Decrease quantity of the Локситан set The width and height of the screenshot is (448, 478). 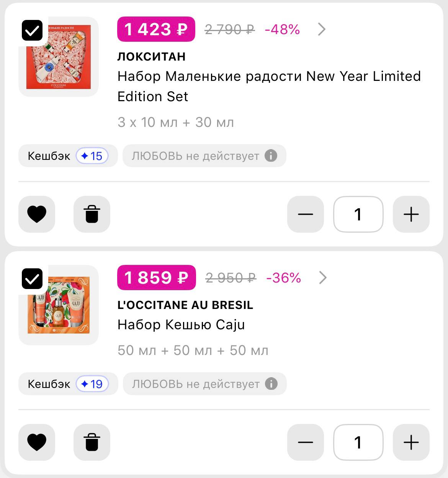305,214
